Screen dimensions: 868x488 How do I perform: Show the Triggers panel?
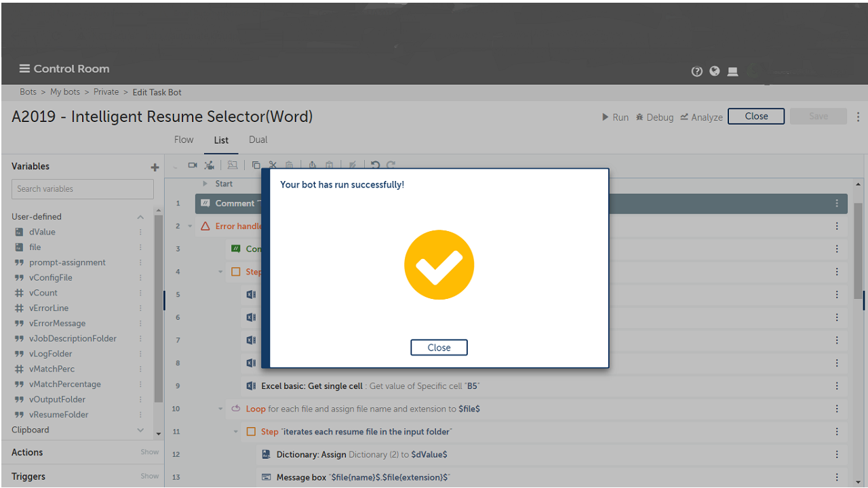[x=150, y=476]
